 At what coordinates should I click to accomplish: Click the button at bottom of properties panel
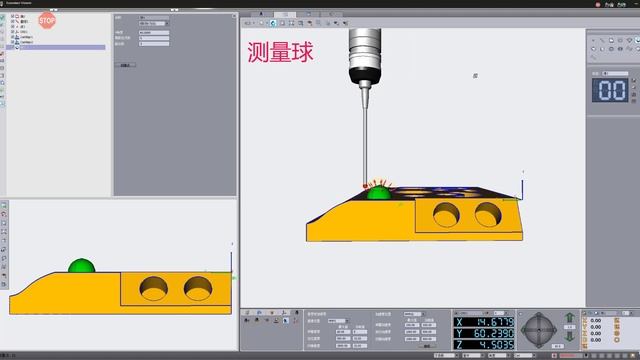pos(125,65)
